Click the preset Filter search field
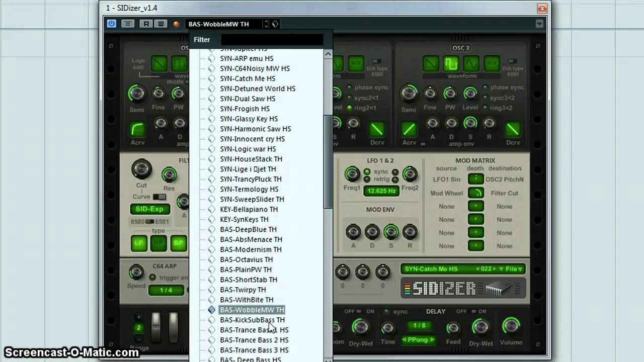Screen dimensions: 644x362 pyautogui.click(x=272, y=39)
